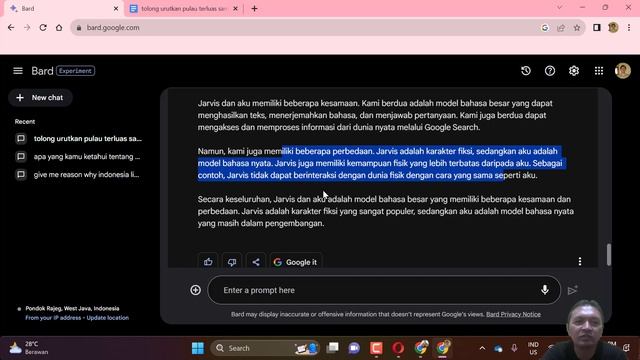Open Bard activity history icon
This screenshot has width=640, height=360.
(526, 71)
